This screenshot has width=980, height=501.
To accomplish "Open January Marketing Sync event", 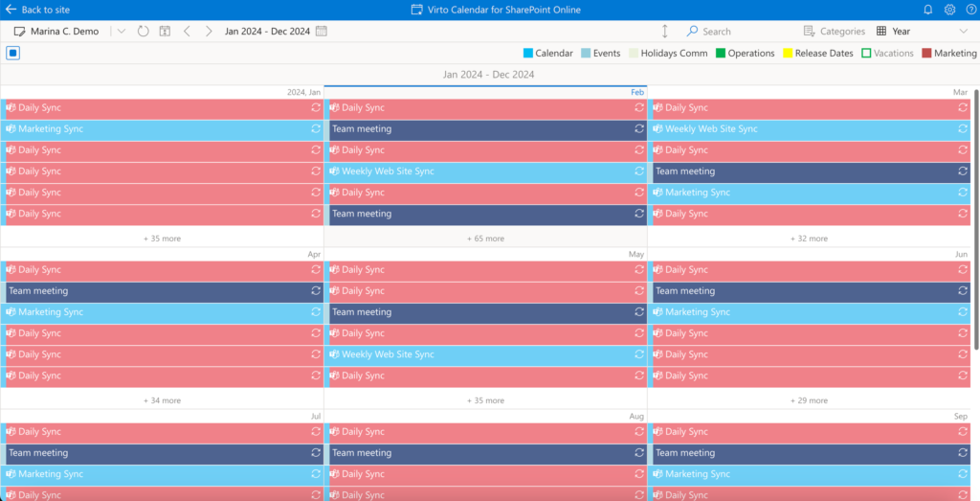I will pos(162,129).
